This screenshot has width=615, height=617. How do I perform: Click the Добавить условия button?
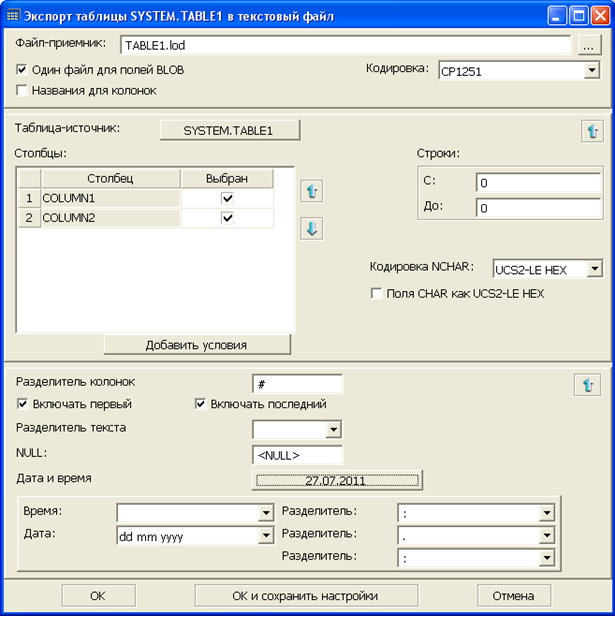coord(197,345)
